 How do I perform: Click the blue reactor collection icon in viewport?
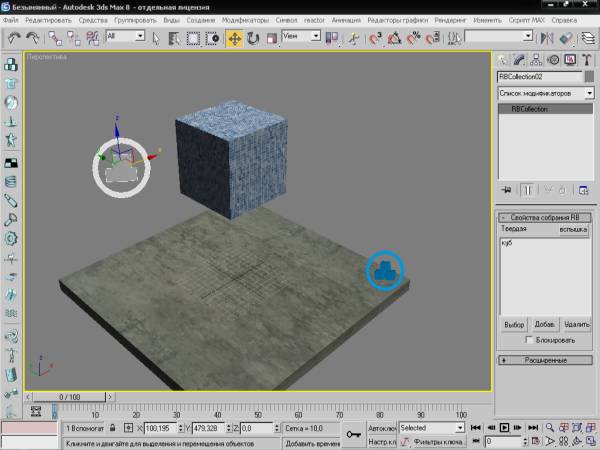click(x=382, y=269)
